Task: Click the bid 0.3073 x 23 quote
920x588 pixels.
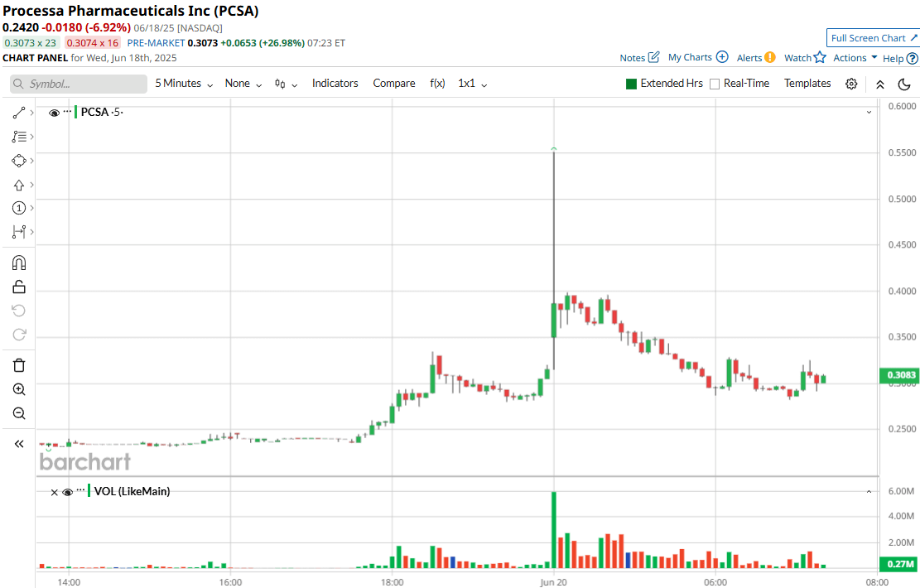Action: [x=31, y=43]
